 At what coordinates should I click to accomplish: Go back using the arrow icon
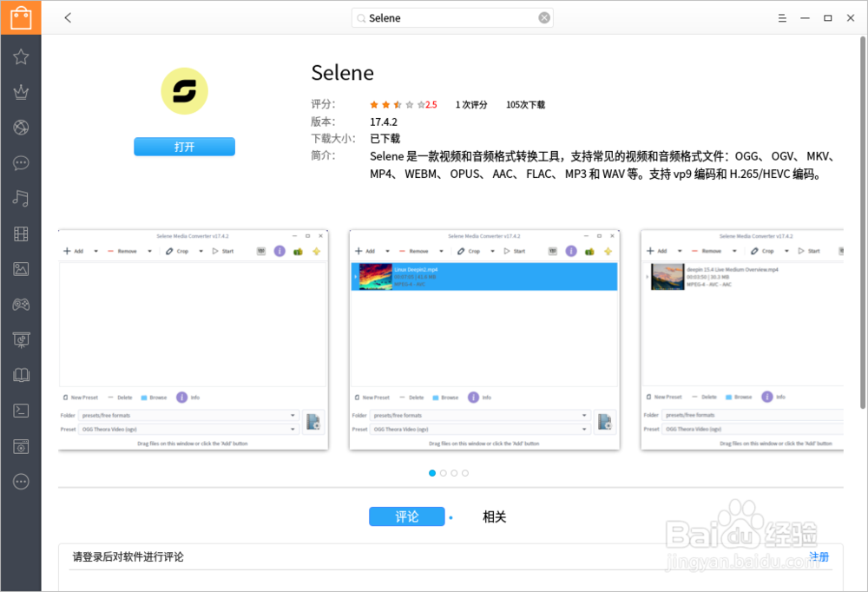pos(68,17)
